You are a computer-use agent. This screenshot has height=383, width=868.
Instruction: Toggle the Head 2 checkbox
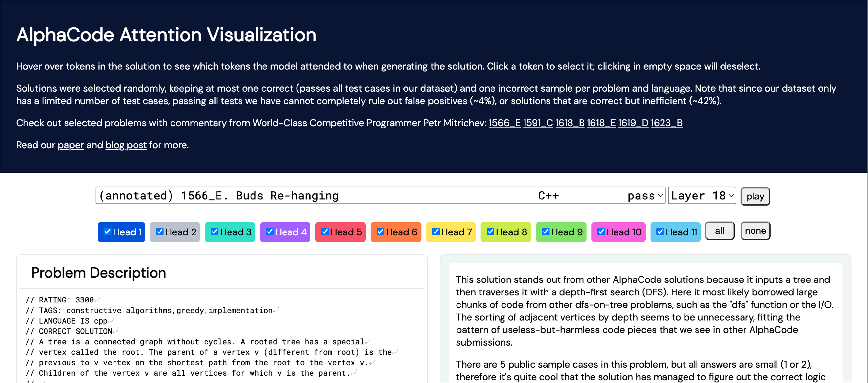[x=160, y=232]
